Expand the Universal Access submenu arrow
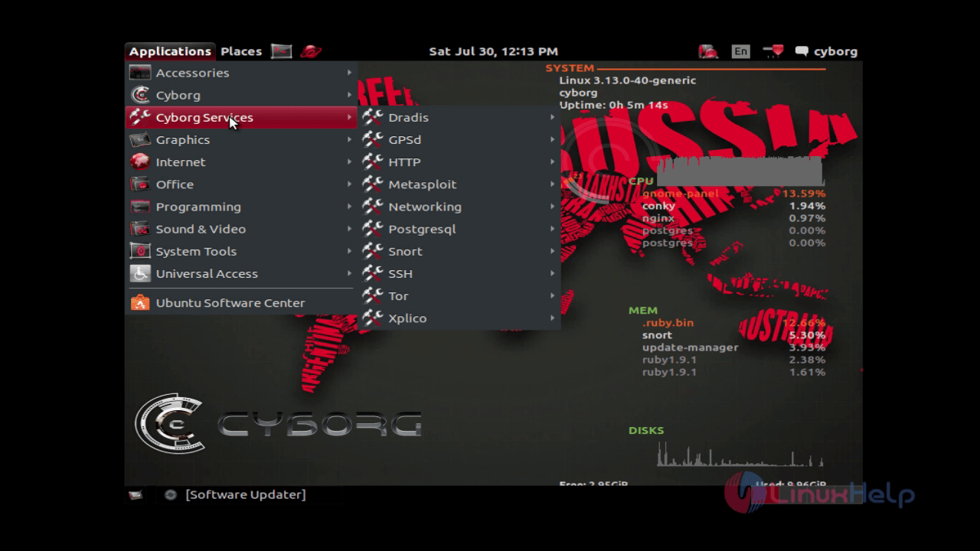Viewport: 980px width, 551px height. tap(349, 273)
